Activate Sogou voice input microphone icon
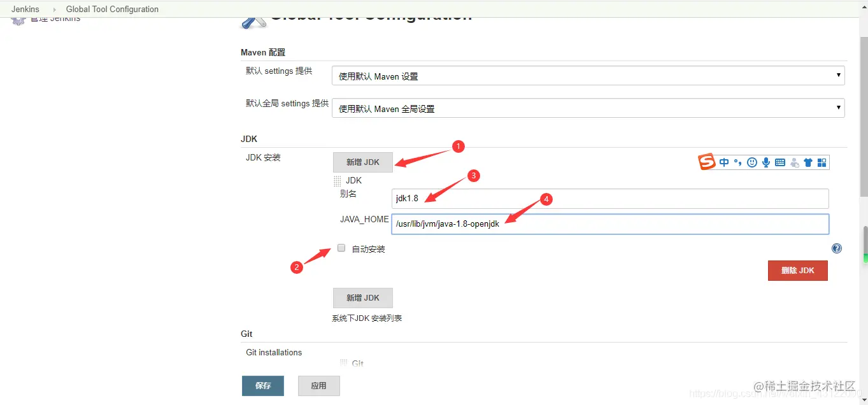This screenshot has width=868, height=405. click(766, 162)
